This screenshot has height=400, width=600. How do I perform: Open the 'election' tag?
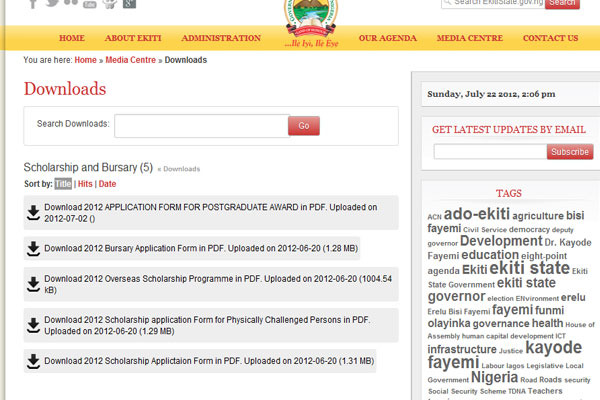(501, 299)
